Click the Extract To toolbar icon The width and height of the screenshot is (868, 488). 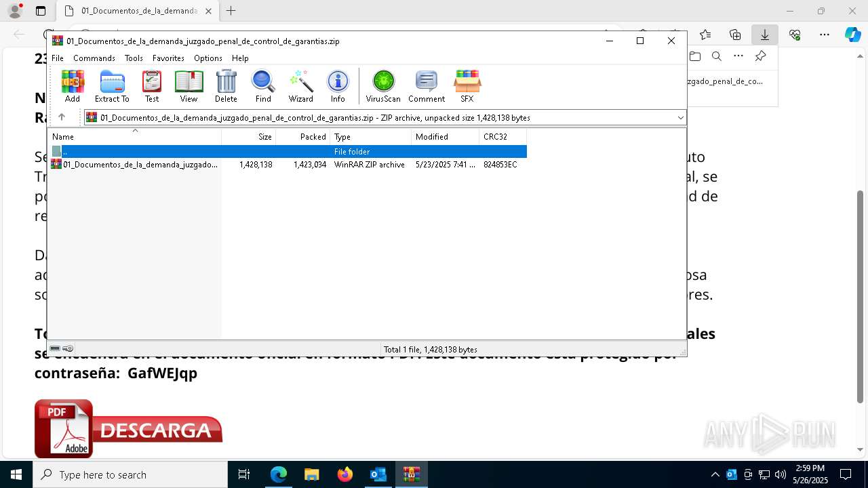tap(112, 86)
